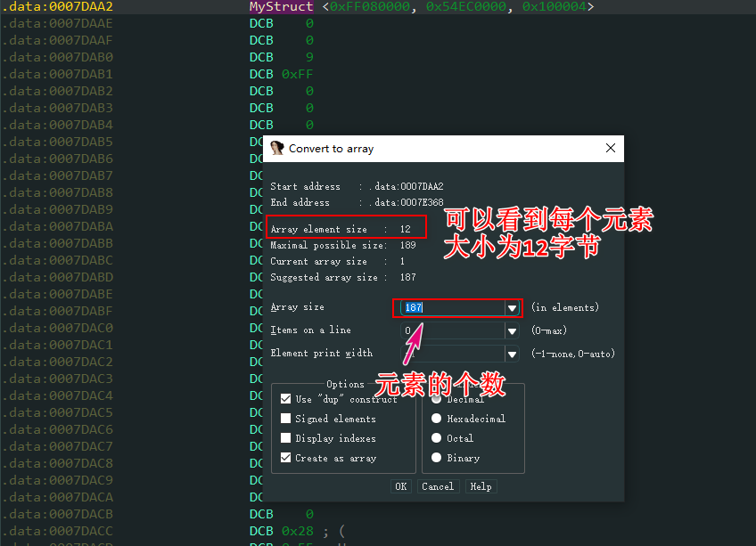This screenshot has width=756, height=546.
Task: Expand the Items on a line dropdown
Action: coord(513,331)
